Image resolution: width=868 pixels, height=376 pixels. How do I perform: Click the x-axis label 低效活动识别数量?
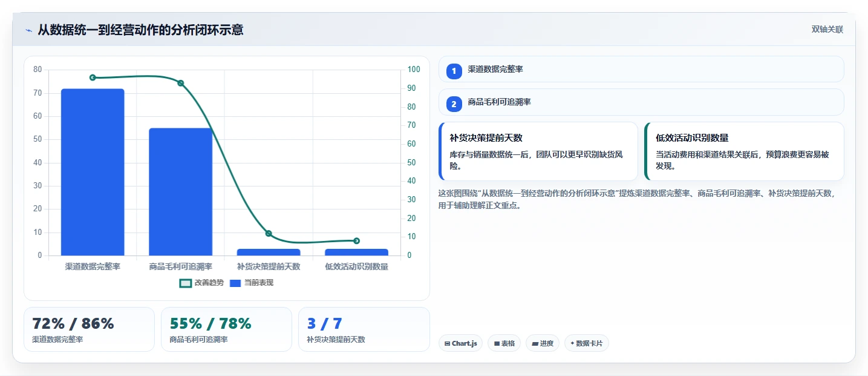coord(356,266)
